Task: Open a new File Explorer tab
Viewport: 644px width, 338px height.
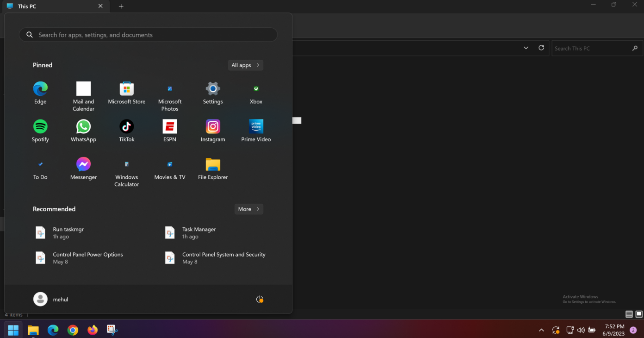Action: click(121, 6)
